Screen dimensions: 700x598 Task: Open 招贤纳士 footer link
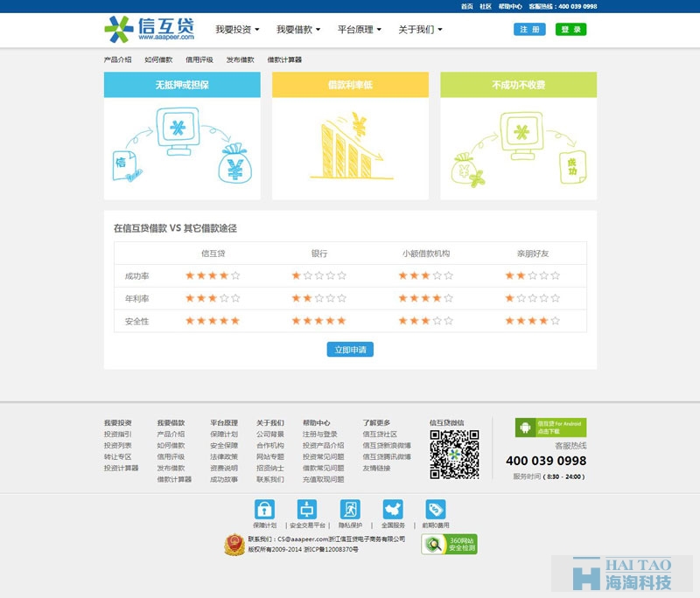270,468
